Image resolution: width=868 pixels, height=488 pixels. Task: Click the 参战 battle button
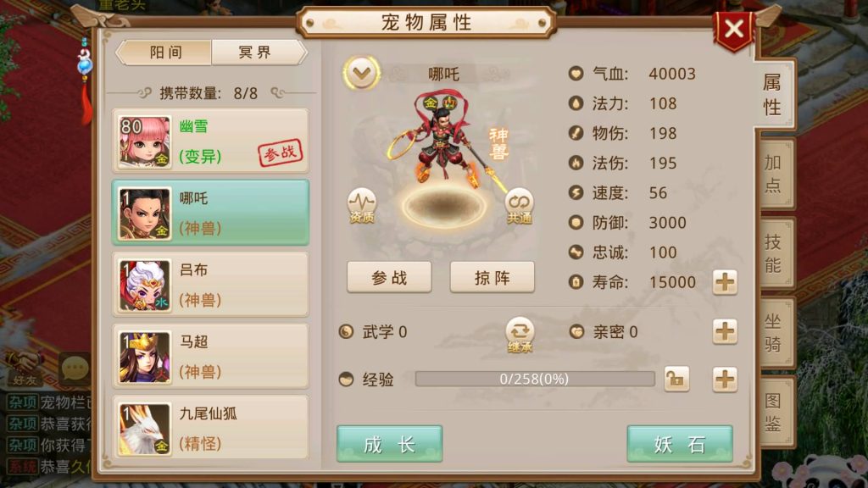(389, 277)
